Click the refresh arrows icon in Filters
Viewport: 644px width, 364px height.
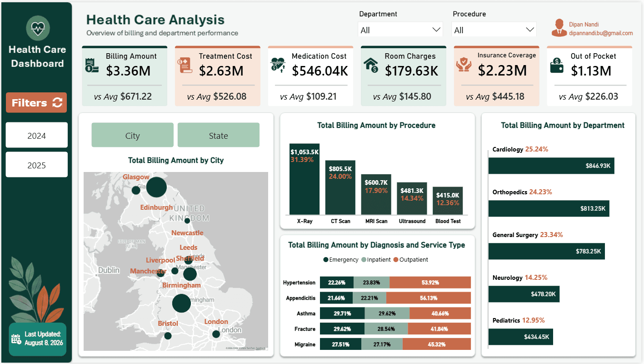click(x=57, y=102)
